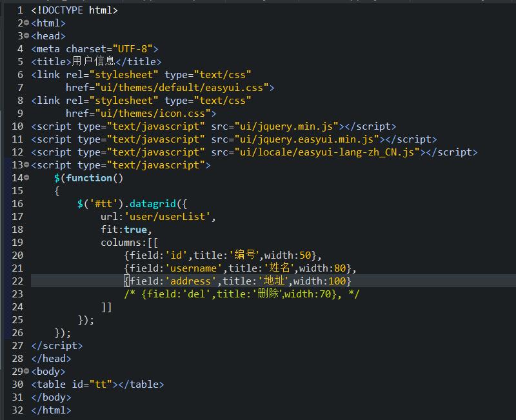Viewport: 516px width, 420px height.
Task: Click the datagrid method name
Action: 153,204
